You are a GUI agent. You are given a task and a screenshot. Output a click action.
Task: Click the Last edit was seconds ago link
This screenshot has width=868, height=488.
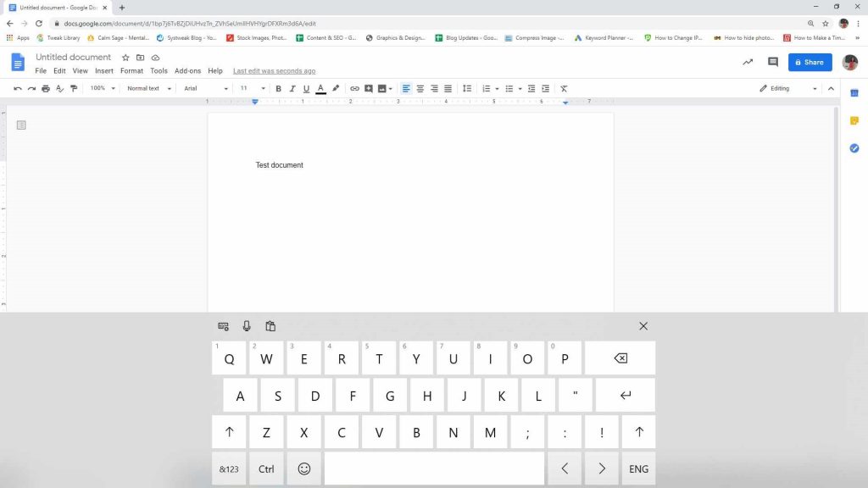274,71
